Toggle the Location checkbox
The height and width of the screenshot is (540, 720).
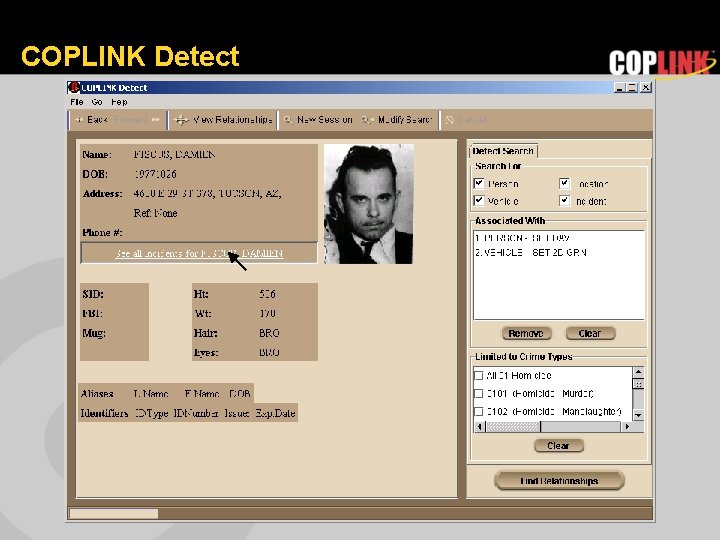pos(564,184)
